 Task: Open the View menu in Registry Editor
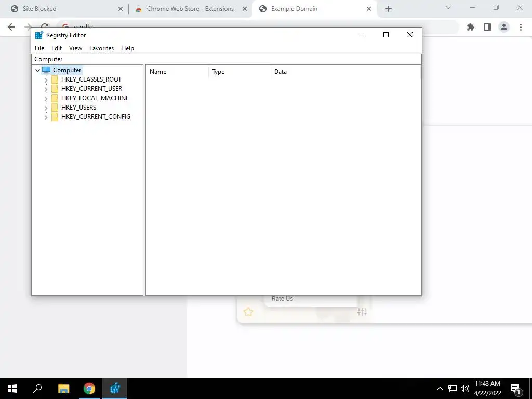(x=75, y=48)
